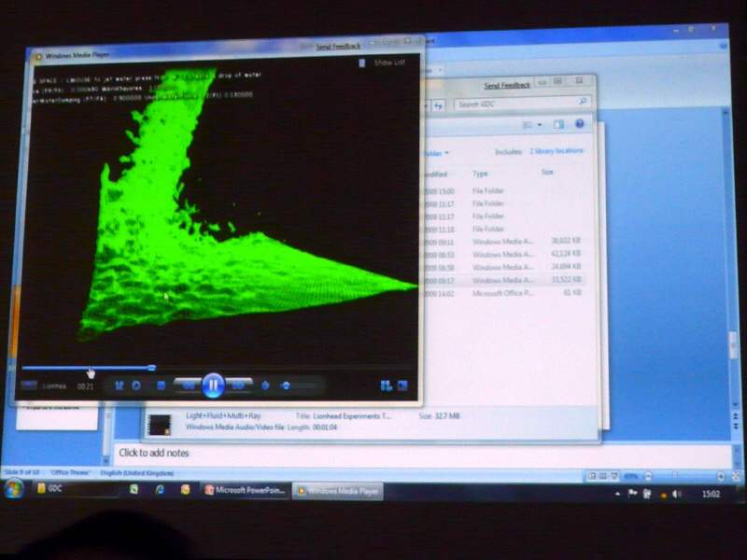The height and width of the screenshot is (560, 747).
Task: Toggle the Explorer preview pane
Action: pos(558,124)
